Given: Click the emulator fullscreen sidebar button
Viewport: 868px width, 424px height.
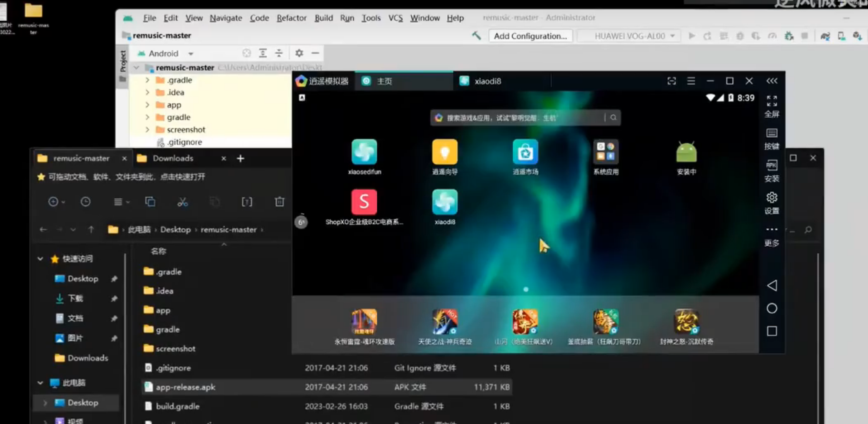Looking at the screenshot, I should click(x=772, y=106).
